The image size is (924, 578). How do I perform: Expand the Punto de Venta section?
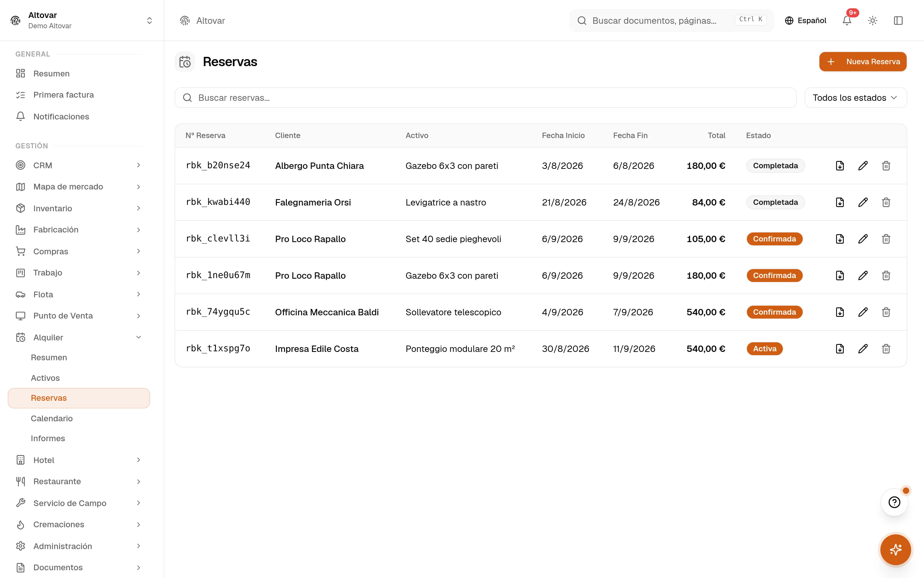tap(79, 316)
